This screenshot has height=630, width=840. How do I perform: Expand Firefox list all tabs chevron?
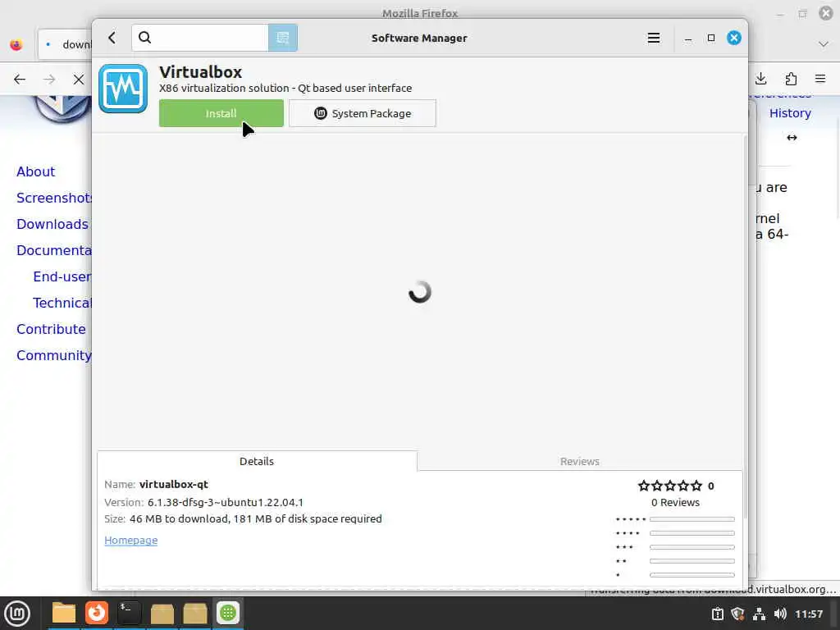824,44
